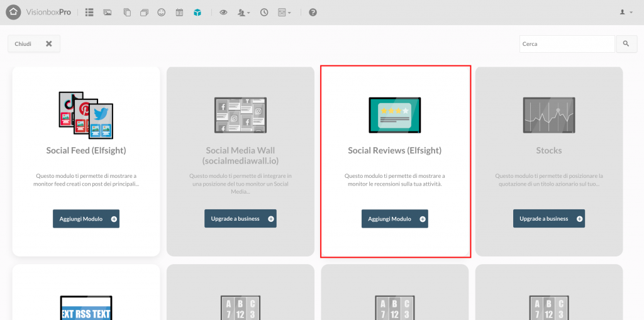Click the Social Feed module thumbnail
Image resolution: width=644 pixels, height=320 pixels.
(x=86, y=115)
